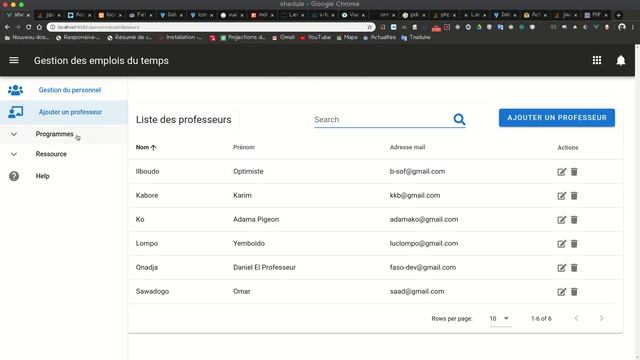The width and height of the screenshot is (640, 360).
Task: Sort by Prénom column header
Action: click(244, 147)
